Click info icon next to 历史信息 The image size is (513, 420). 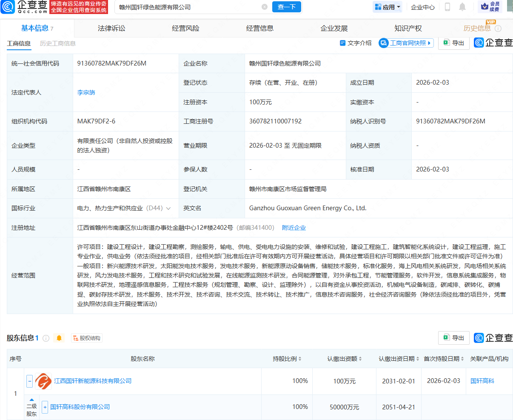click(x=498, y=29)
